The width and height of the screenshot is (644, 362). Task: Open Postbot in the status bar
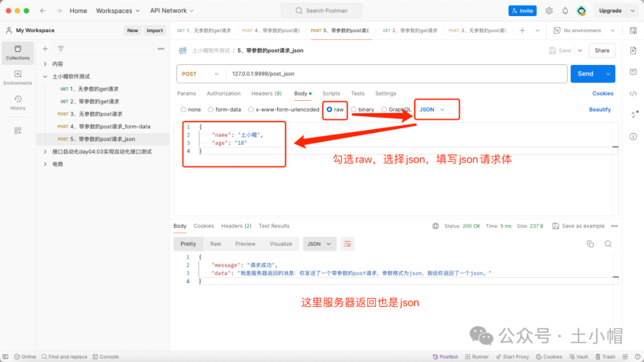click(445, 357)
